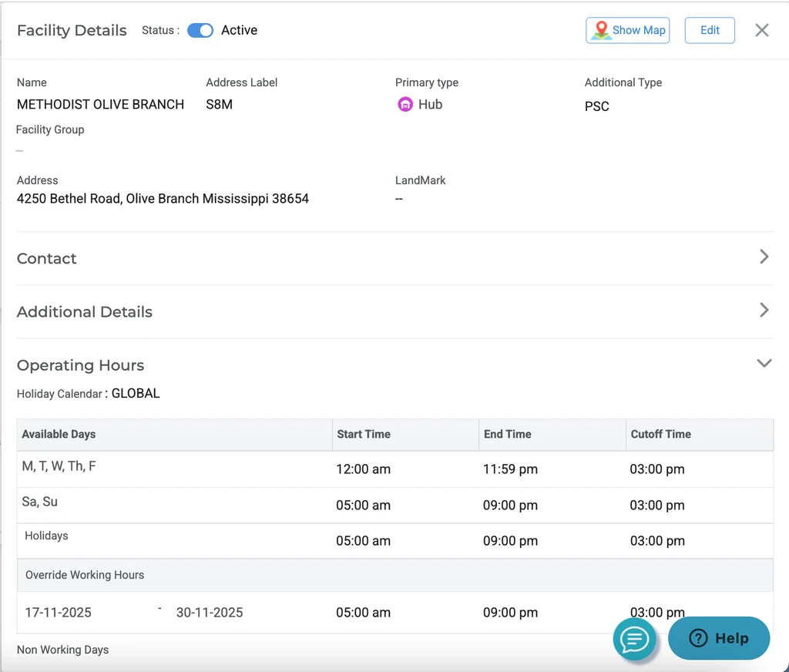
Task: Click the Help question mark icon
Action: [698, 638]
